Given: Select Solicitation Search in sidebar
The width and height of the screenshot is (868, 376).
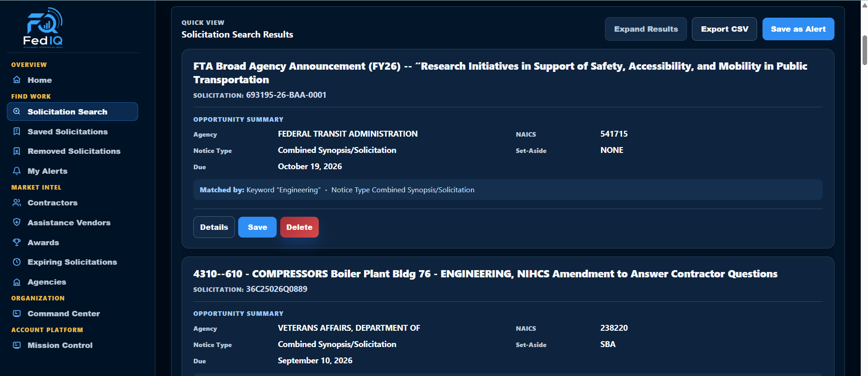Looking at the screenshot, I should pos(72,112).
